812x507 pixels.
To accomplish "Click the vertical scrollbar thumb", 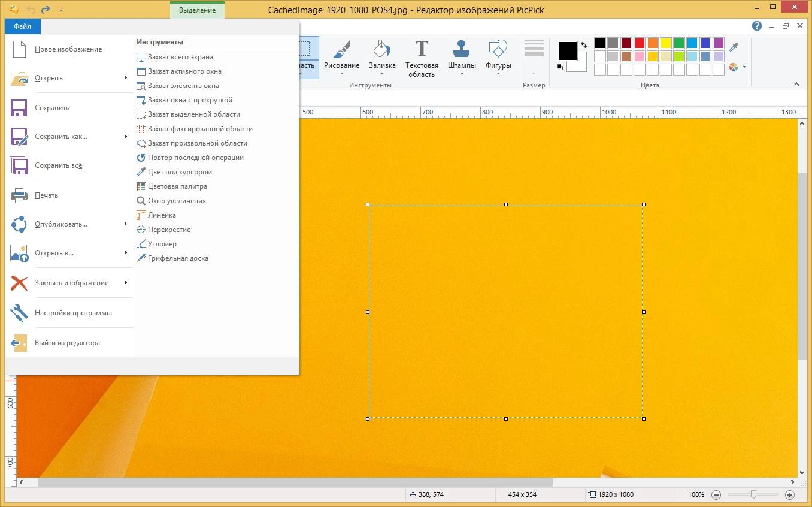I will tap(802, 265).
